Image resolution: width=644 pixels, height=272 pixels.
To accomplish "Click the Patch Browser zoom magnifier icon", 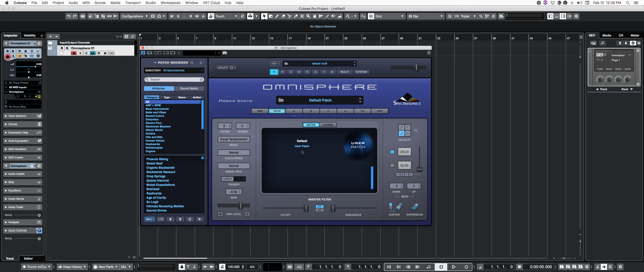I will coord(192,63).
